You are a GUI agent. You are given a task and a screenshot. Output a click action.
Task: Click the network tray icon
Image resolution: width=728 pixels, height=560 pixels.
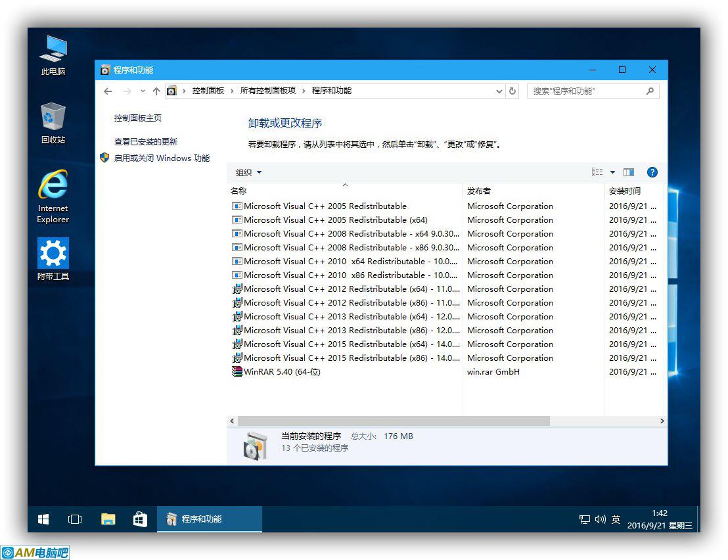point(585,520)
